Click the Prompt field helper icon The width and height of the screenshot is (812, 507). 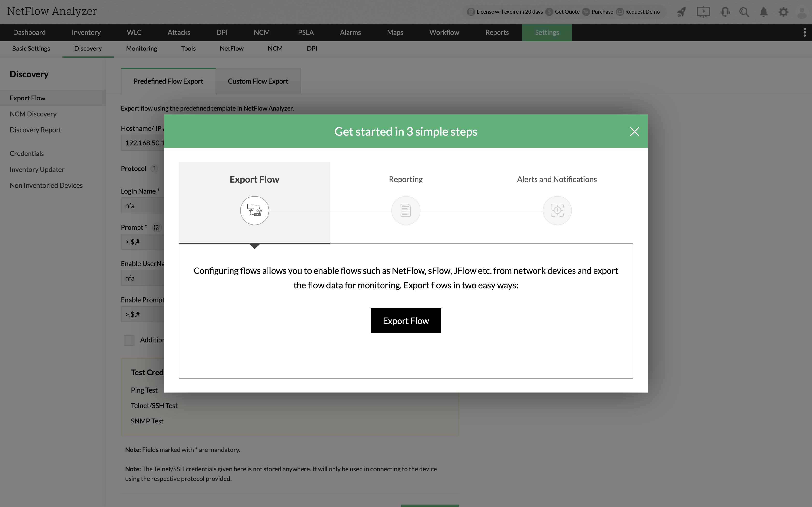(x=157, y=228)
